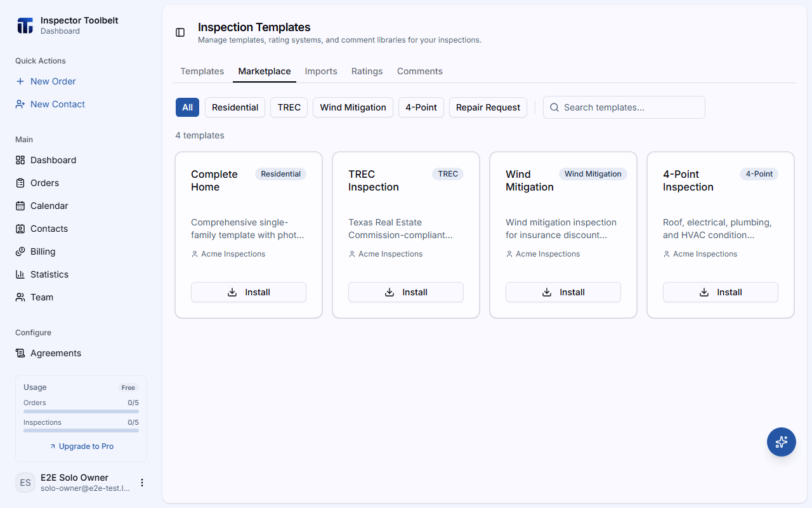
Task: Click the Contacts icon in sidebar
Action: (x=20, y=229)
